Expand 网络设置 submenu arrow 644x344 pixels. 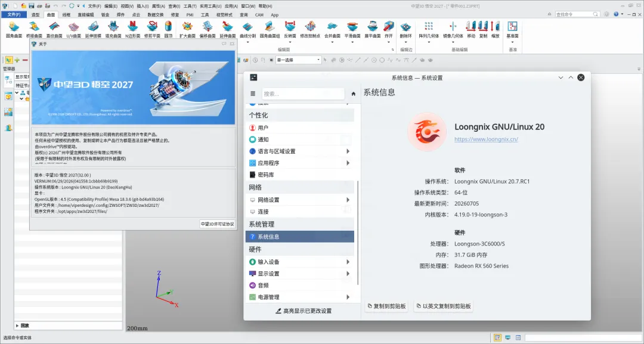click(348, 200)
